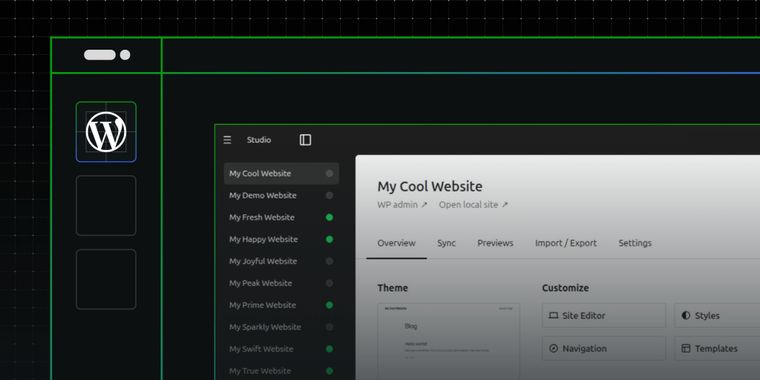This screenshot has width=760, height=380.
Task: Start My Sparkly Website via grey dot
Action: point(330,327)
